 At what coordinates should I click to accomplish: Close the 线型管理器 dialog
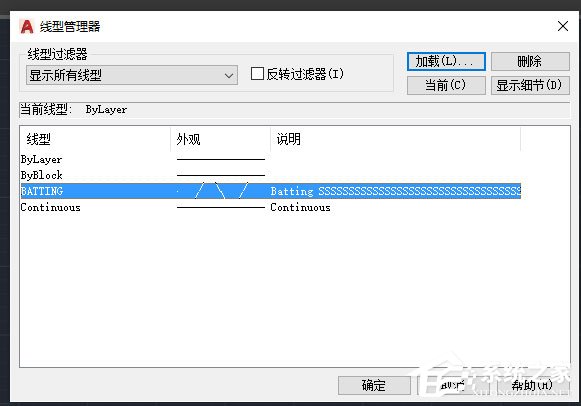[562, 26]
